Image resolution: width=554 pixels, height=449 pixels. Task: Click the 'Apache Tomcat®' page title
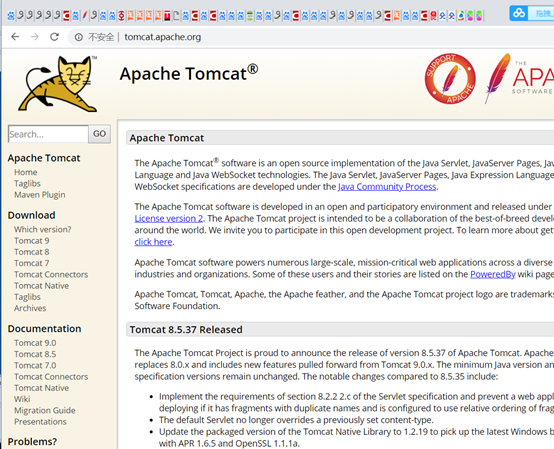click(189, 73)
